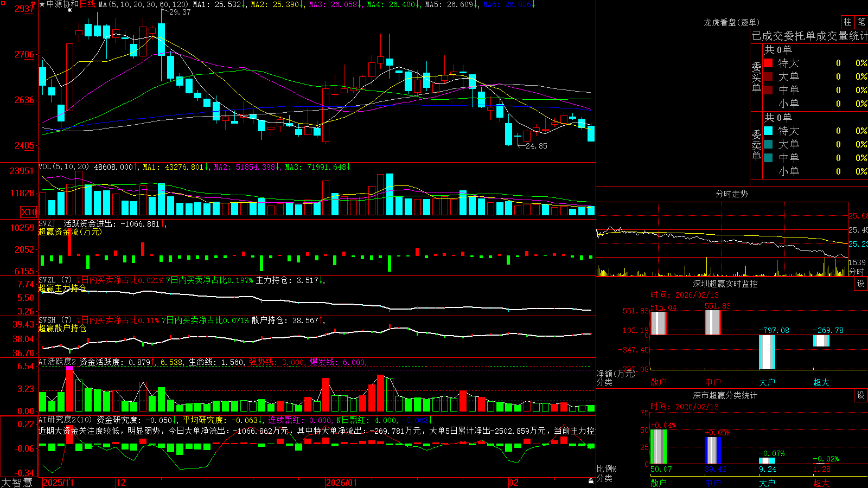
Task: Click the 02 month timeline marker
Action: pyautogui.click(x=514, y=483)
